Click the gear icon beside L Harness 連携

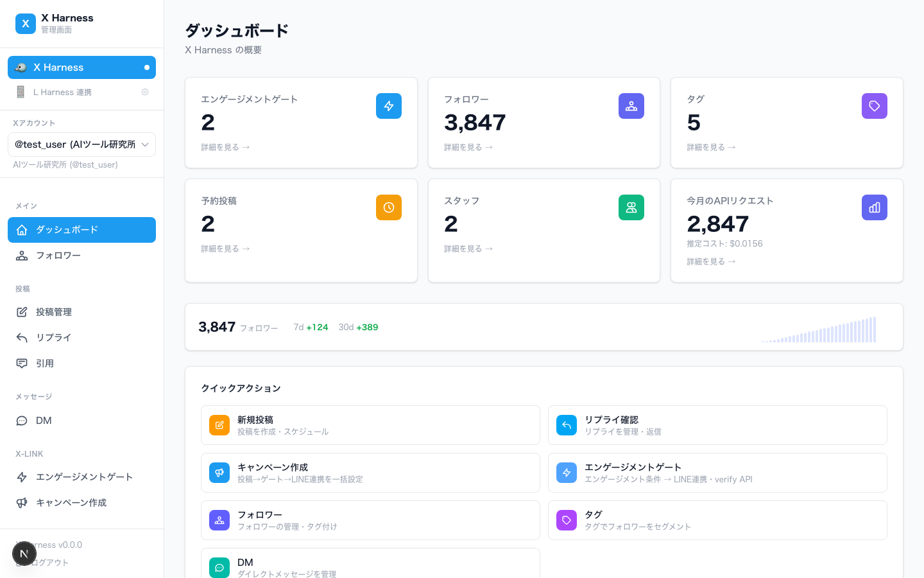point(145,92)
